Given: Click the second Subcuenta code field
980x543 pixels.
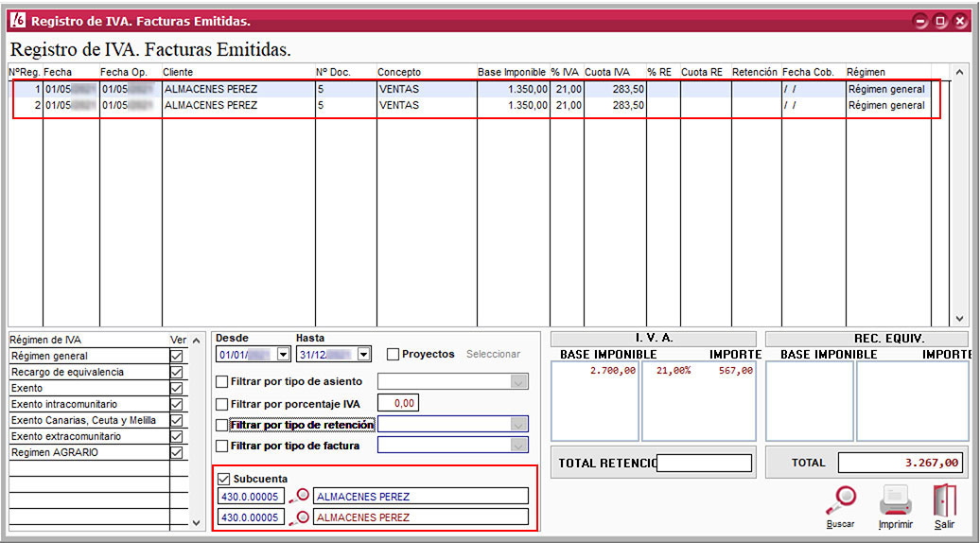Looking at the screenshot, I should pyautogui.click(x=251, y=518).
